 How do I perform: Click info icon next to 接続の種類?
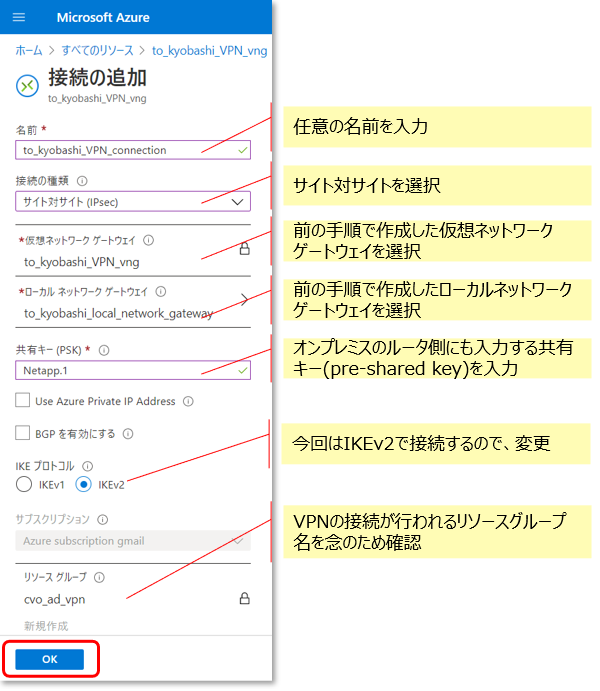pos(82,181)
